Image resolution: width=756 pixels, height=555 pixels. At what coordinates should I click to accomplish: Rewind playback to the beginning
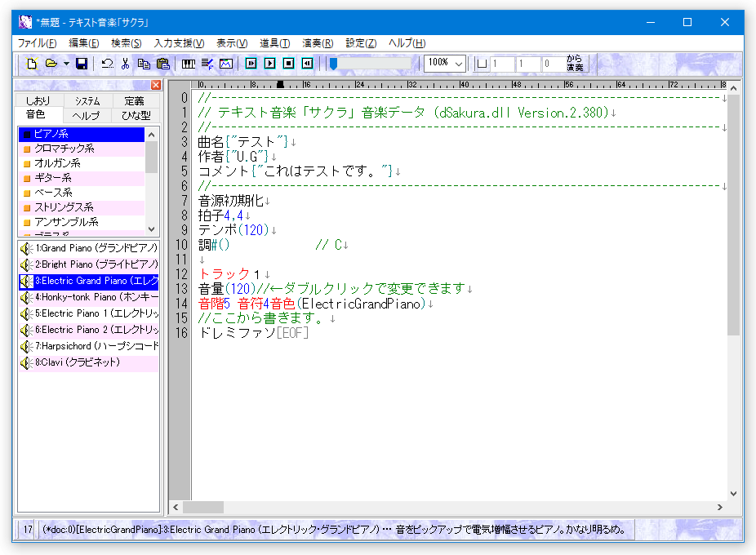click(x=307, y=64)
